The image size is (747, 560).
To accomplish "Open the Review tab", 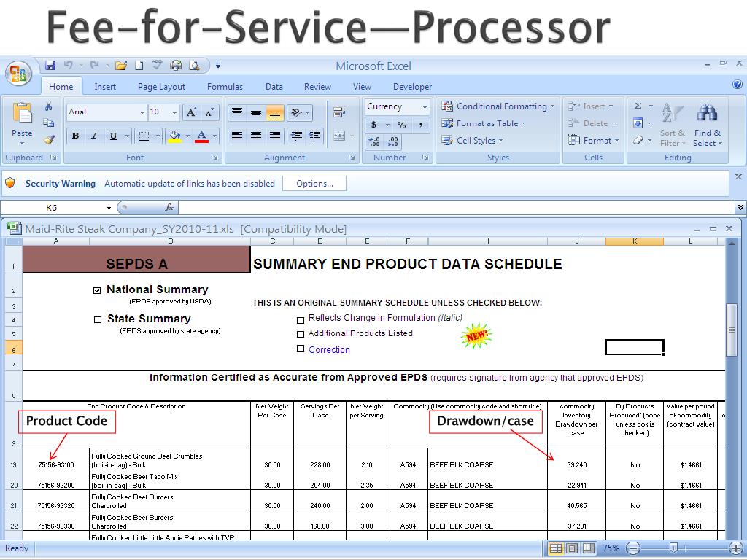I will [317, 87].
